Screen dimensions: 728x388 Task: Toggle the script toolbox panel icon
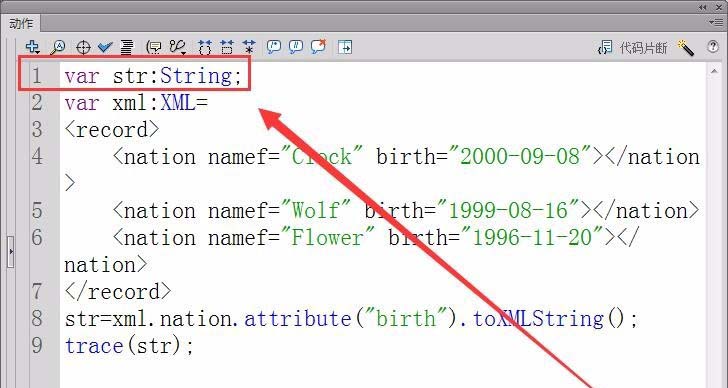tap(345, 47)
